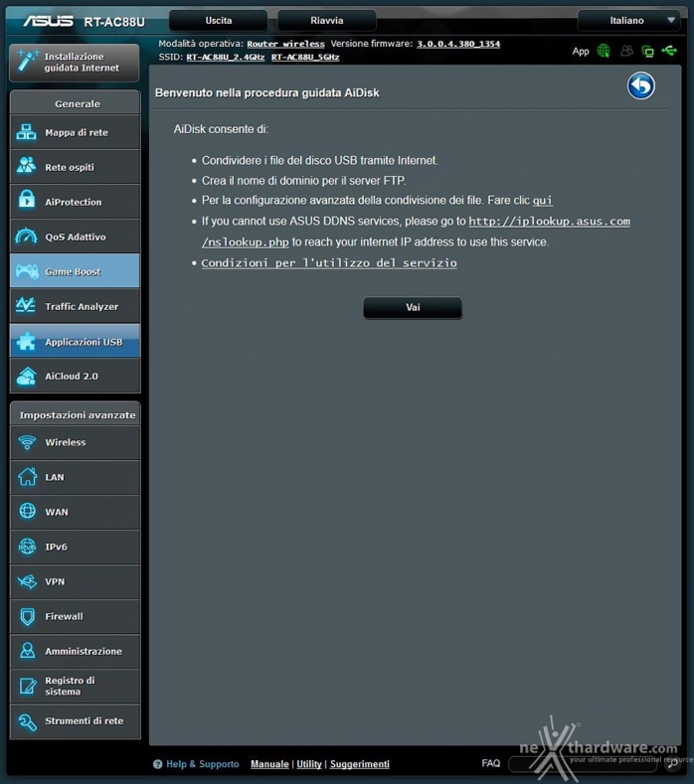
Task: Click the connected clients monitor status icon
Action: pos(648,51)
